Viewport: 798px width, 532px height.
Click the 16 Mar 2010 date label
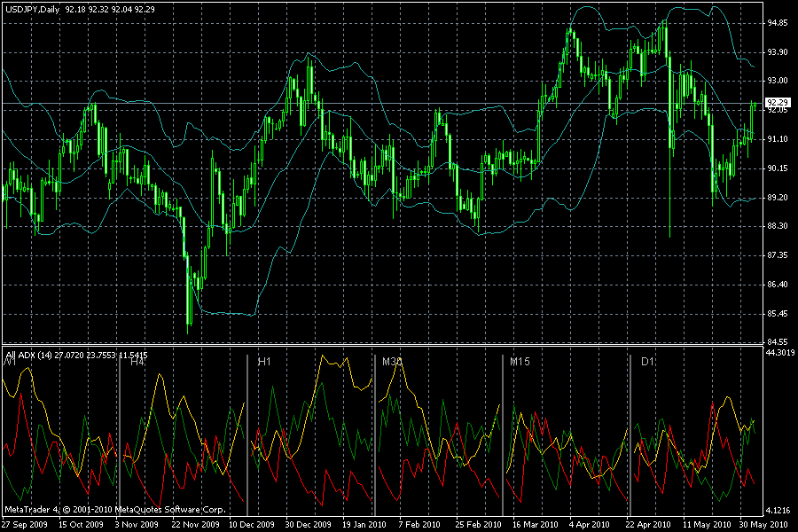click(x=535, y=524)
